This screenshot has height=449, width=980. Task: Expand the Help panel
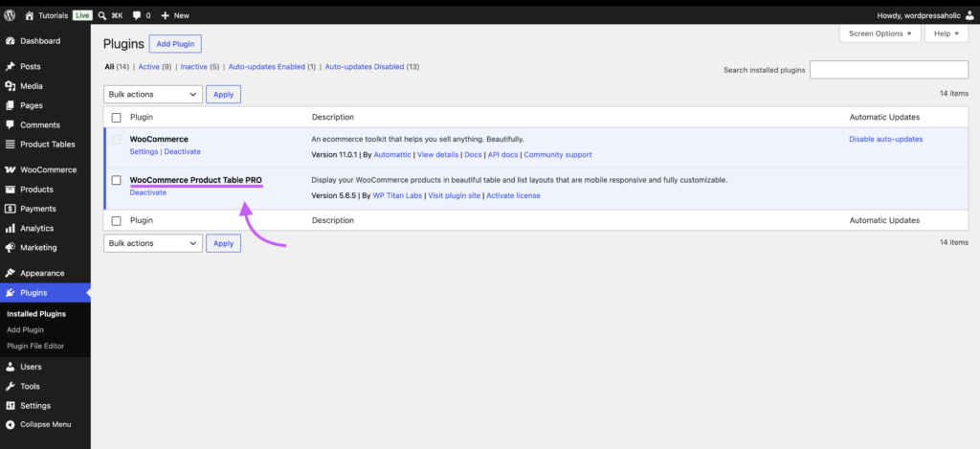pyautogui.click(x=947, y=34)
